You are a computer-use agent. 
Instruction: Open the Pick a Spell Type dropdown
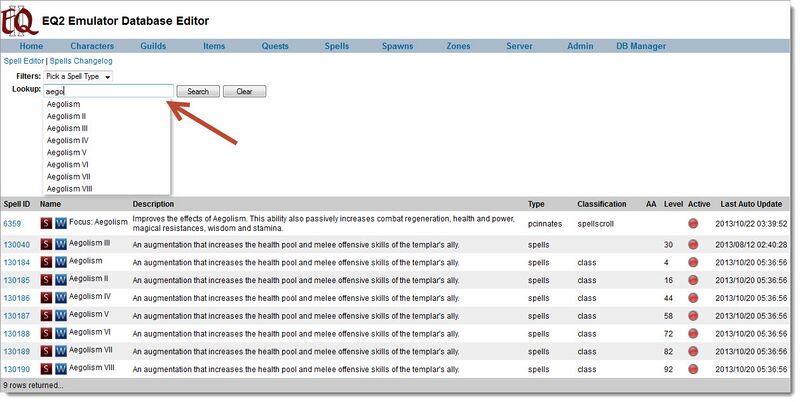pyautogui.click(x=78, y=76)
